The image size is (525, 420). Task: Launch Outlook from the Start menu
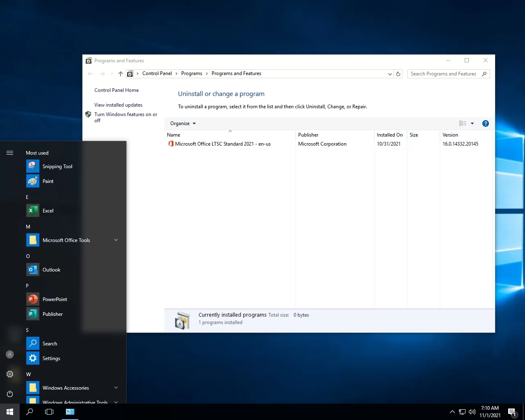[51, 270]
